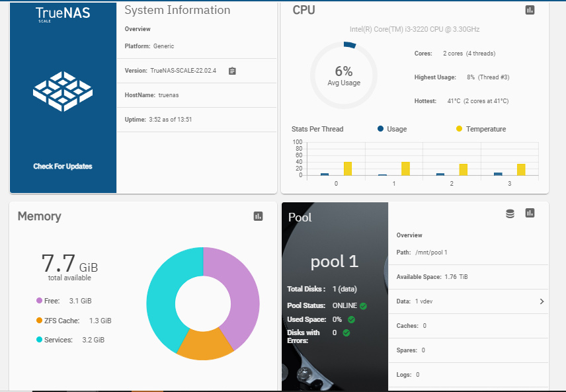Click Services value '3.2 GiB'
Image resolution: width=566 pixels, height=392 pixels.
click(x=93, y=340)
